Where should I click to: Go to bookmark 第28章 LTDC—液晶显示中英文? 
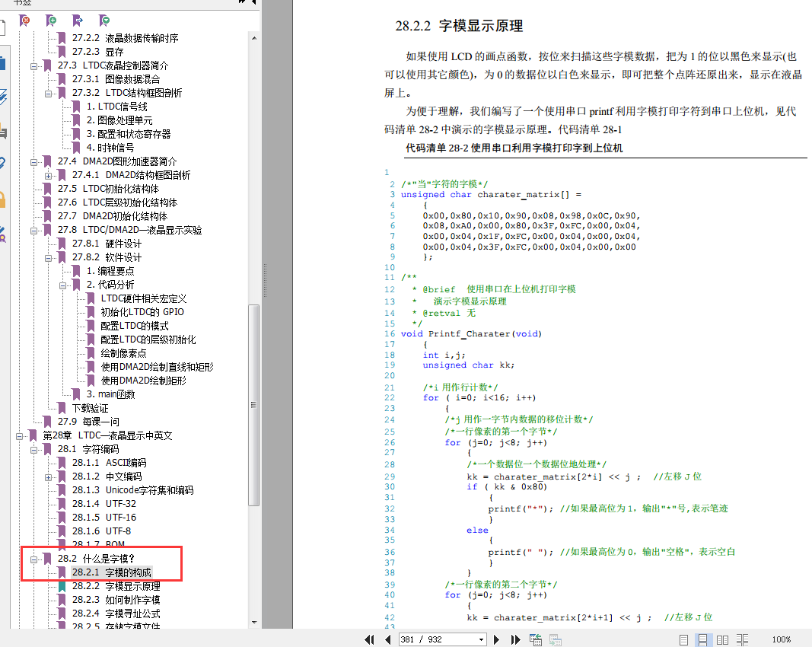[x=107, y=435]
